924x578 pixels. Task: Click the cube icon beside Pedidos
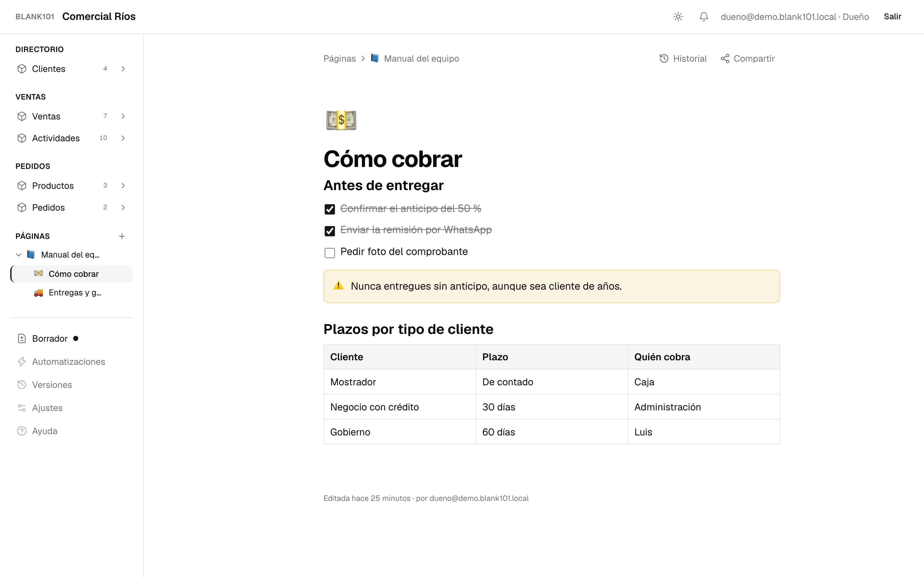22,207
